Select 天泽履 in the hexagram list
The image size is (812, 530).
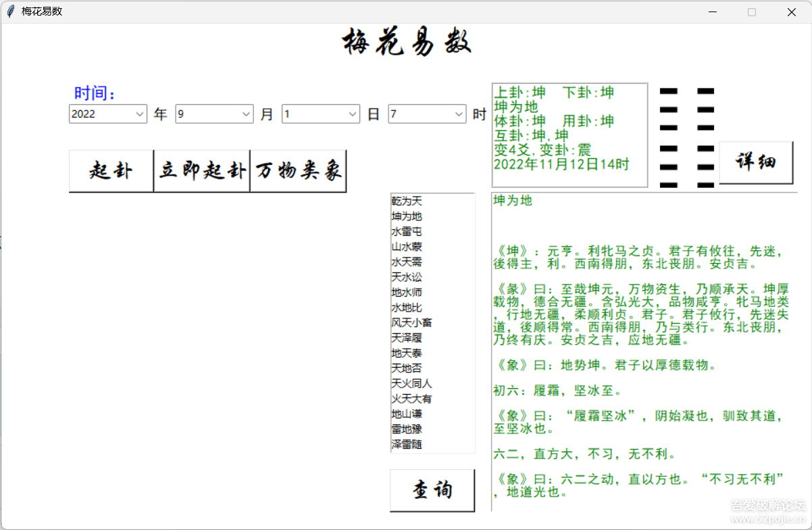[x=407, y=338]
